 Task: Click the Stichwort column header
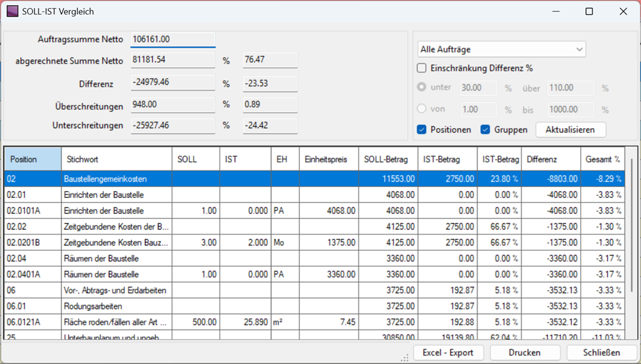point(115,159)
